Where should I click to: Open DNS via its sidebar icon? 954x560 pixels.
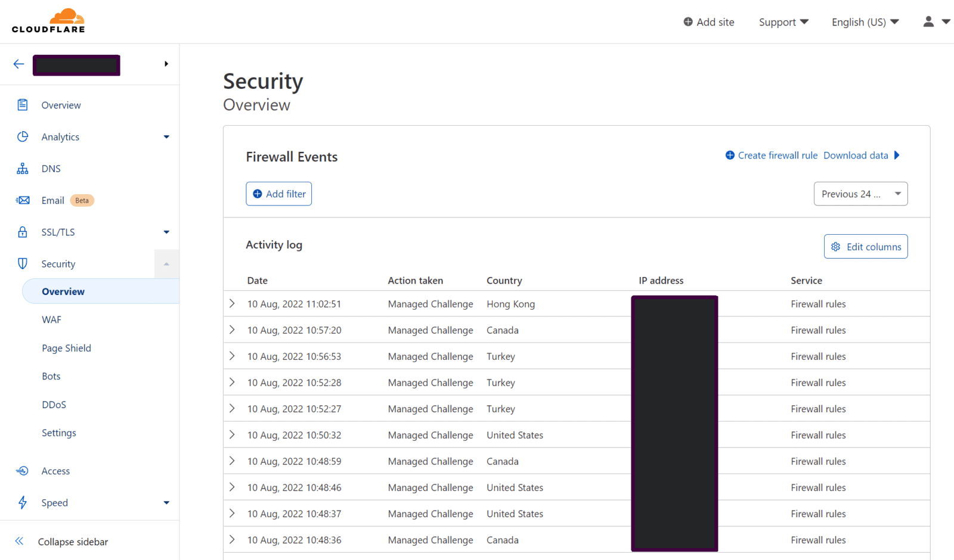point(22,168)
